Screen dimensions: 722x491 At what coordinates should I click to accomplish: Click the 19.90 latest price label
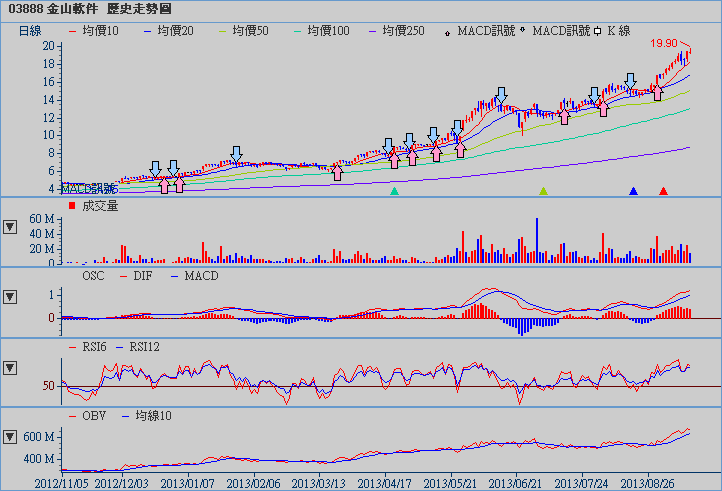click(x=664, y=44)
